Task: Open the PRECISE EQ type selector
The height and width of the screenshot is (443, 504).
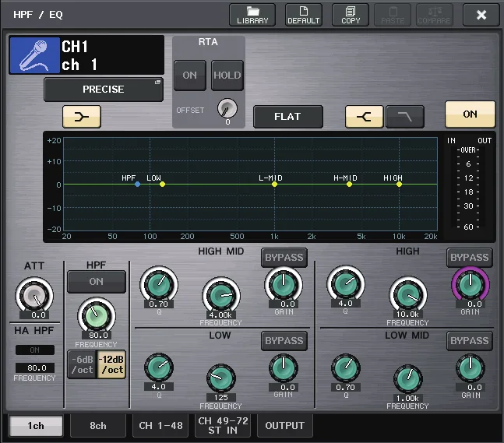Action: click(x=104, y=90)
